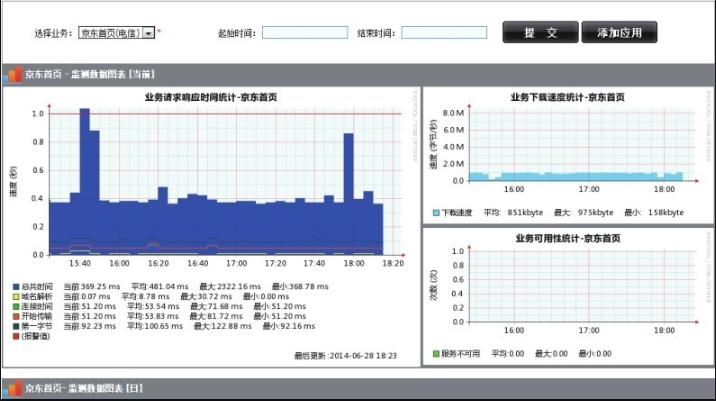
Task: Click the 最大:2322.16 ms value
Action: pos(230,287)
